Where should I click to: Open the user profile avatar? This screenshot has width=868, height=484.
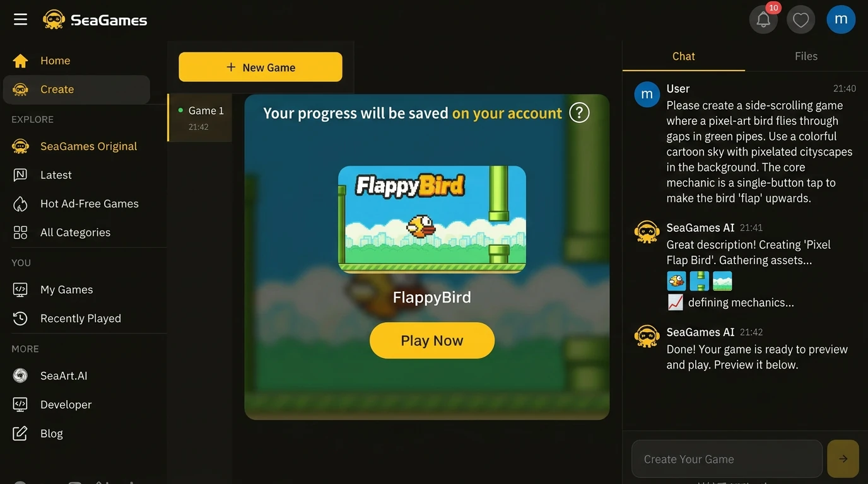[841, 20]
